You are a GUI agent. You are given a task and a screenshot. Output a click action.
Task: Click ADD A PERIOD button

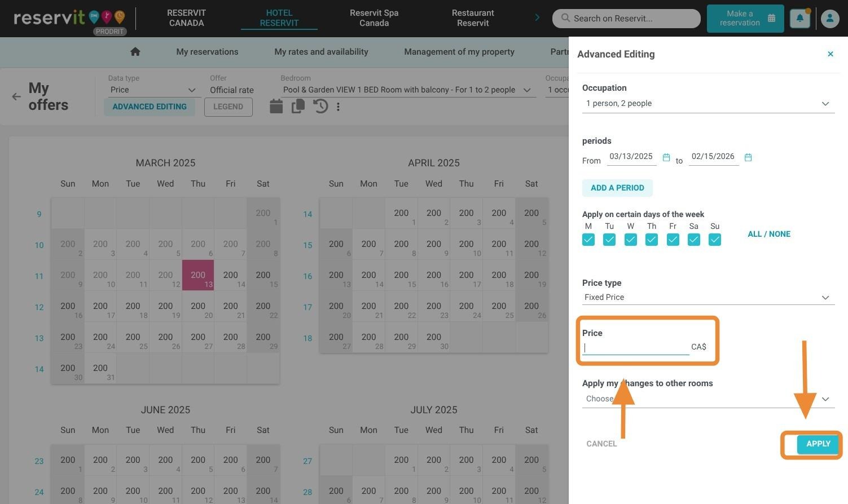pos(617,188)
